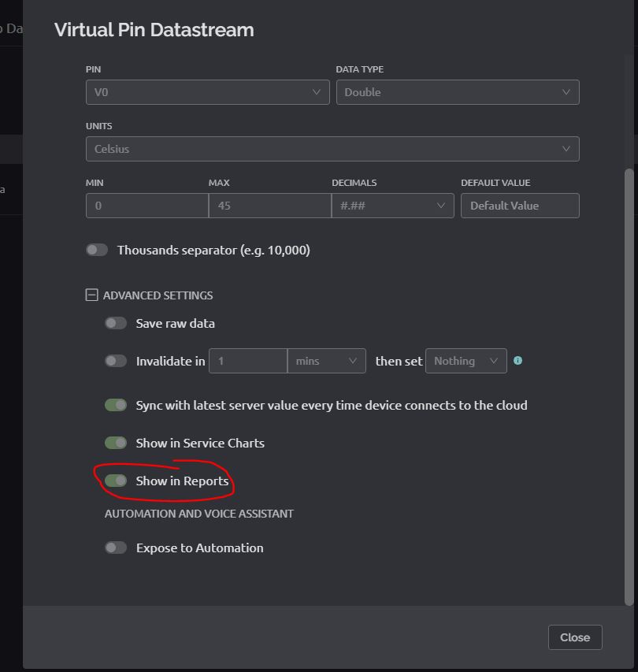This screenshot has width=638, height=672.
Task: Open the mins time unit dropdown
Action: point(326,361)
